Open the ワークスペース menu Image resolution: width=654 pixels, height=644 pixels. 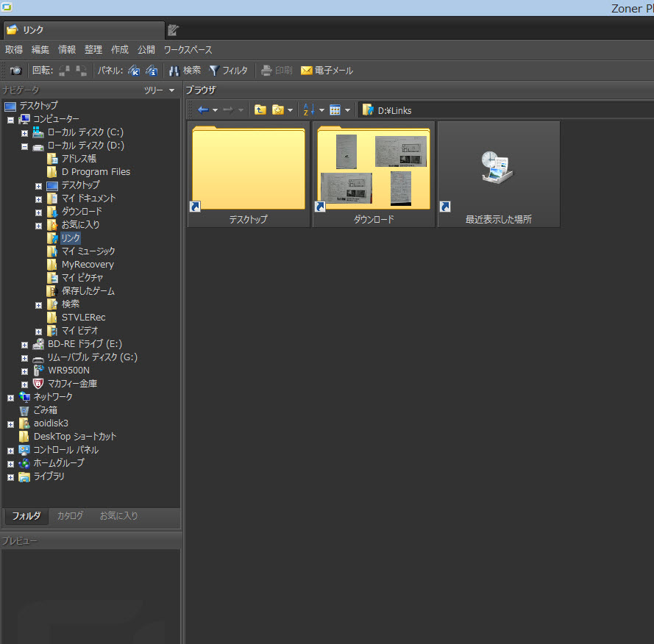click(188, 50)
